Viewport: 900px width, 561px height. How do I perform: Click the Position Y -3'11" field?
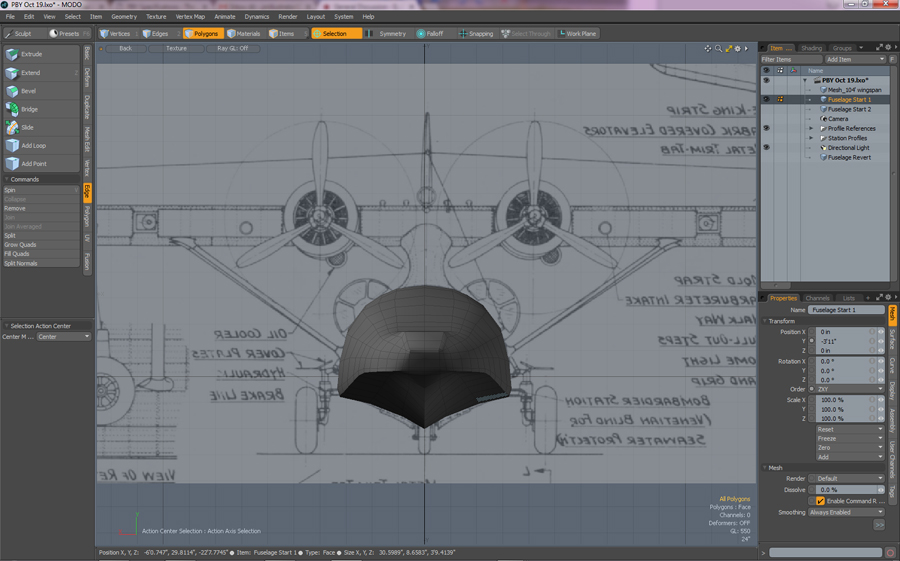[846, 341]
